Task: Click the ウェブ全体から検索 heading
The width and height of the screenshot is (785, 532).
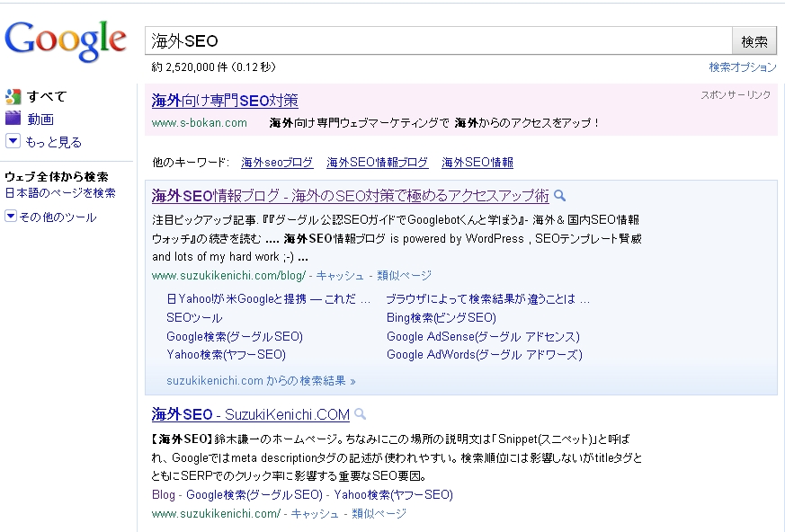Action: (x=57, y=177)
